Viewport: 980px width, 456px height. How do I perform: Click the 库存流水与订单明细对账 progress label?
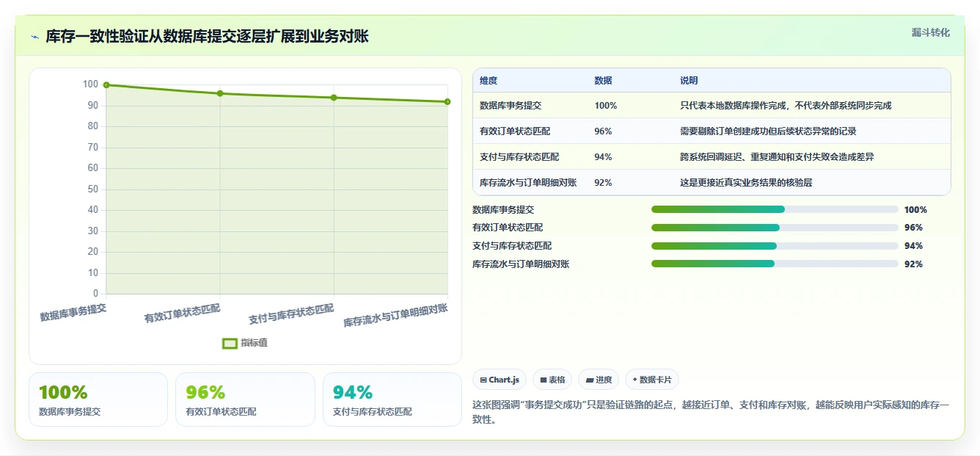tap(521, 264)
